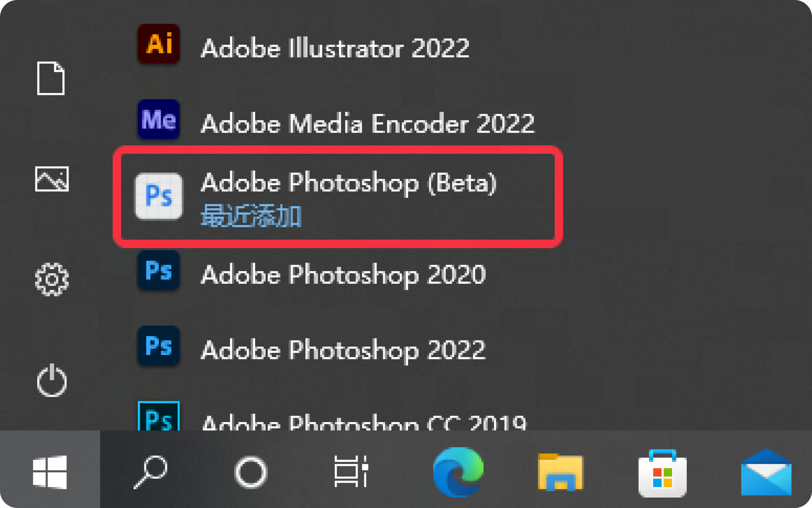Screen dimensions: 812x508
Task: Launch Microsoft Edge from taskbar
Action: click(458, 472)
